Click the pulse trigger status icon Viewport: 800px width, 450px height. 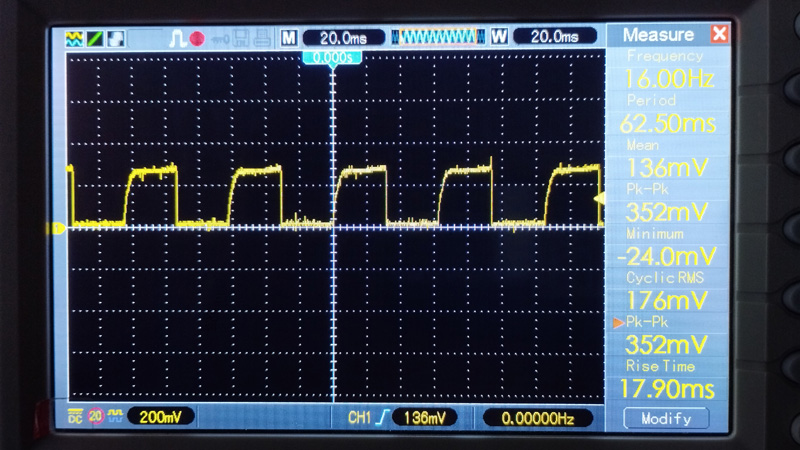pyautogui.click(x=178, y=38)
